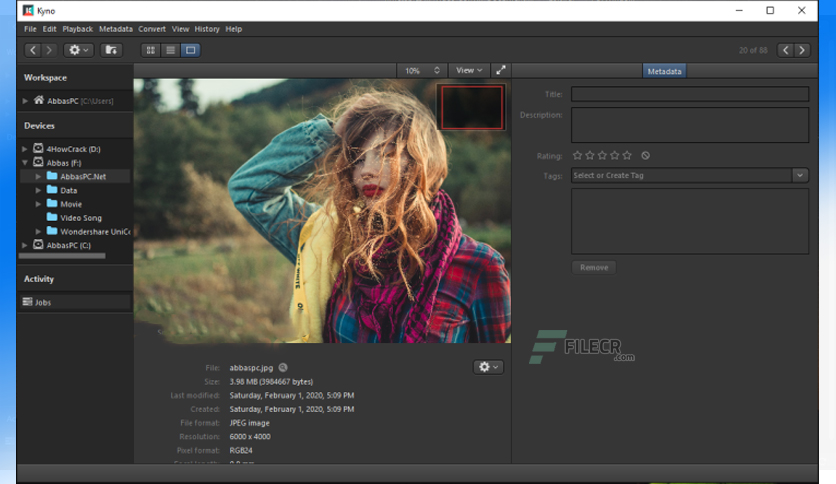Show previous item using top-right arrow
Screen dimensions: 836x484
click(x=785, y=50)
